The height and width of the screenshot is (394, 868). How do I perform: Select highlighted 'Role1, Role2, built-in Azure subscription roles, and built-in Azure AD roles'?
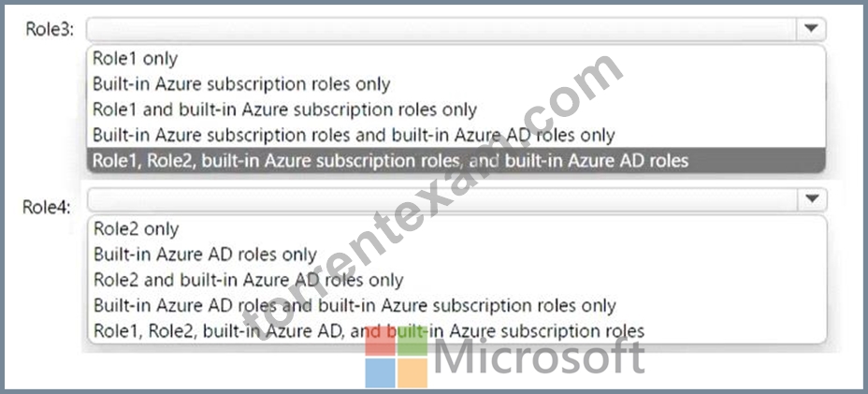coord(456,160)
